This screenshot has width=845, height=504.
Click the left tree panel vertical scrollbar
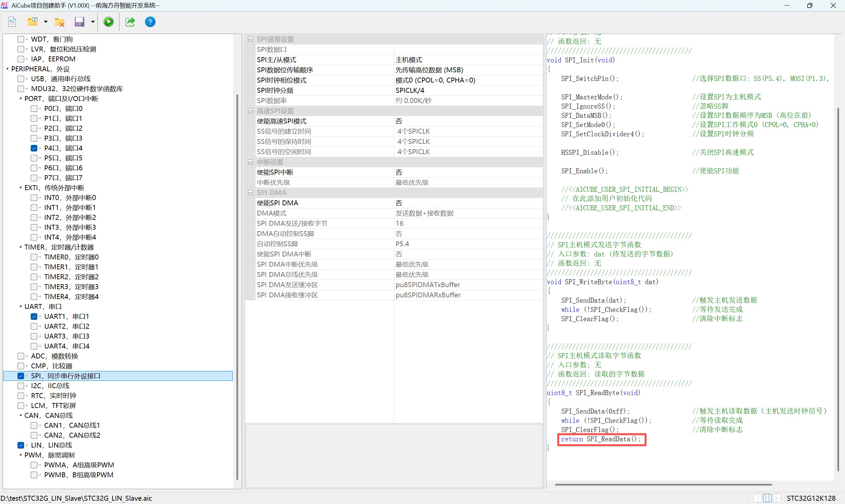(x=237, y=287)
